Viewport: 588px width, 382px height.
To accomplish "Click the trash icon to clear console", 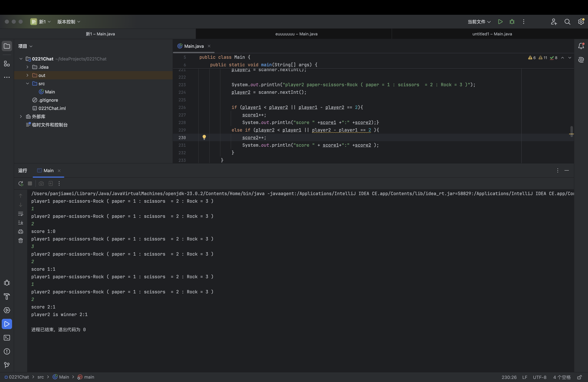I will (x=21, y=241).
